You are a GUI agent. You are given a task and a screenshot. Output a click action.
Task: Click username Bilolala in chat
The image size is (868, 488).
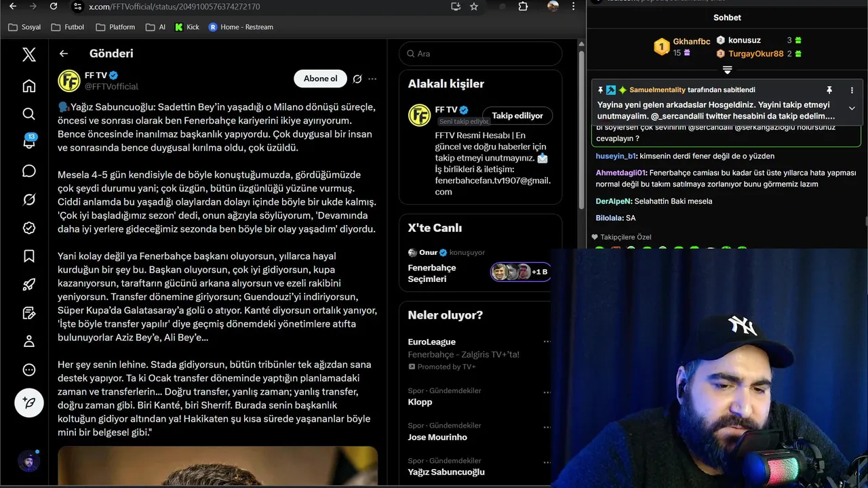pos(610,218)
